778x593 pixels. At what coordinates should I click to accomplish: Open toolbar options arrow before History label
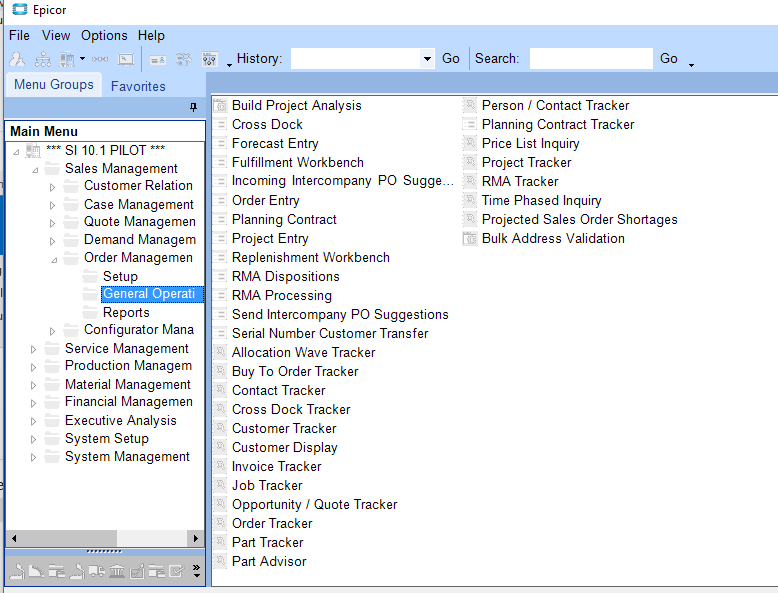click(229, 65)
